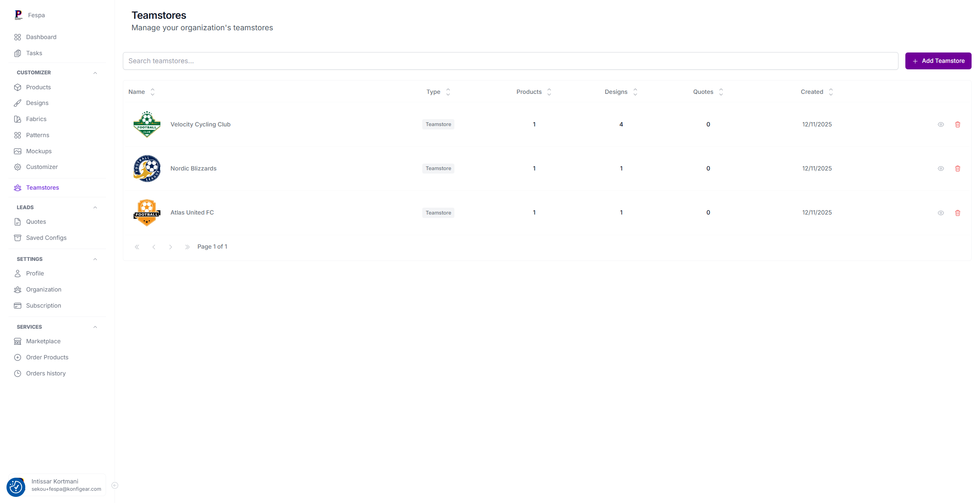The width and height of the screenshot is (980, 503).
Task: Sort the table by Created column
Action: pyautogui.click(x=830, y=92)
